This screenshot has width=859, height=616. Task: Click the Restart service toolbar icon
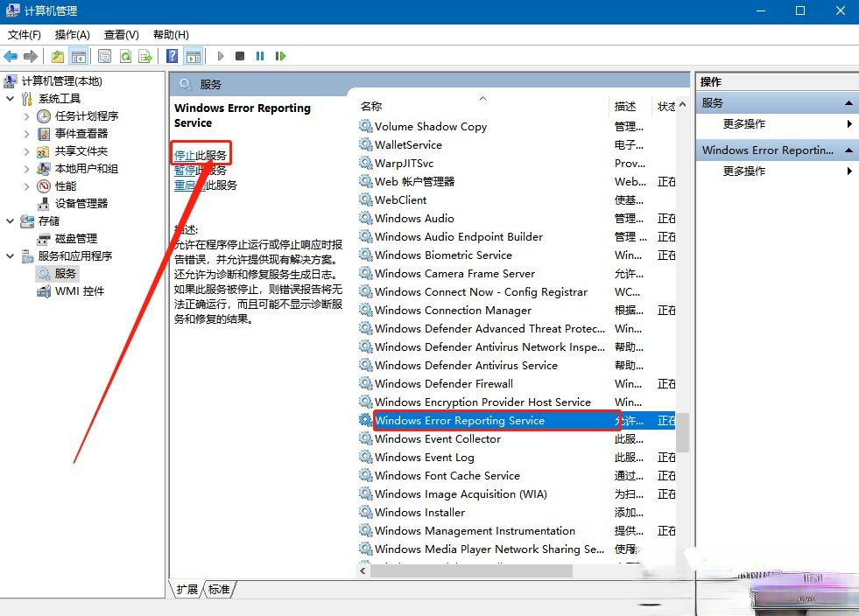tap(280, 56)
